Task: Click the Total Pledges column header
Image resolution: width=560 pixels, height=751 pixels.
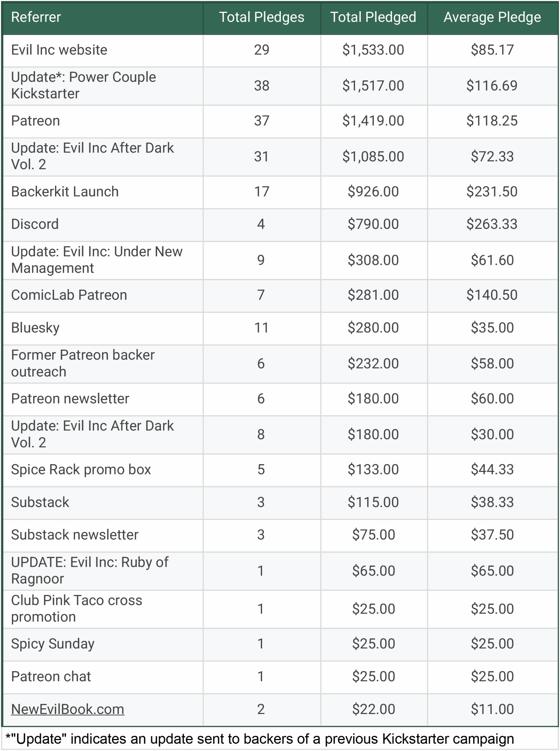Action: [x=261, y=17]
